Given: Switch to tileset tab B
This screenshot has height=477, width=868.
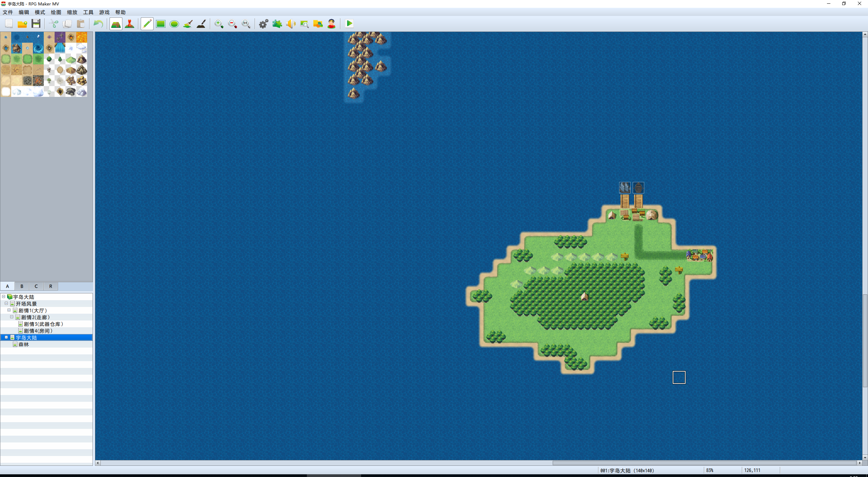Looking at the screenshot, I should 22,286.
